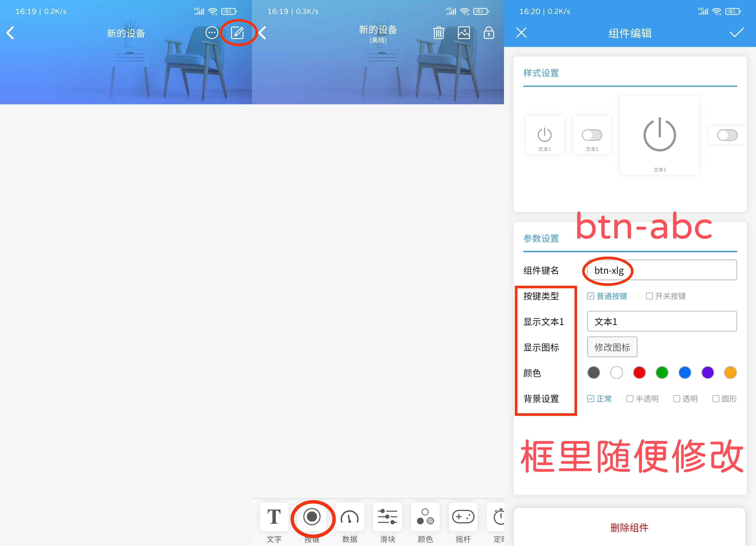Screen dimensions: 756x546
Task: Click the 修改图标 button
Action: click(x=612, y=347)
